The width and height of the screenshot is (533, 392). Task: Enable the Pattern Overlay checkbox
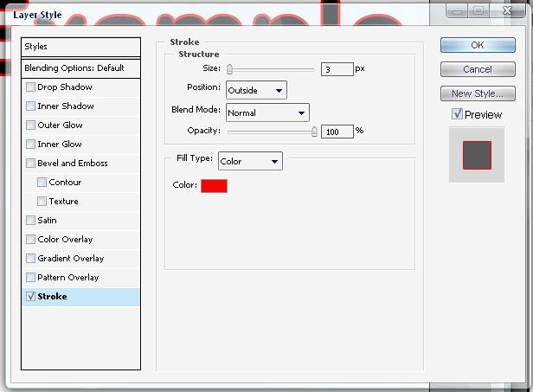[x=30, y=278]
